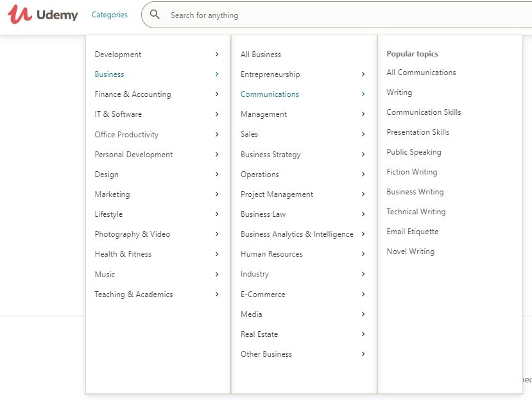Screen dimensions: 532x401
Task: Open Business Writing topic
Action: click(x=415, y=192)
